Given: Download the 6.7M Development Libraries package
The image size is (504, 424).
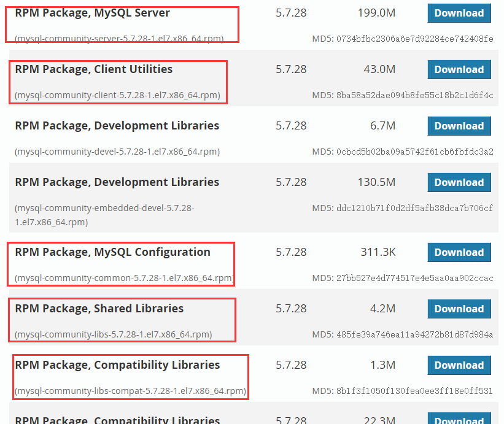Looking at the screenshot, I should [459, 126].
